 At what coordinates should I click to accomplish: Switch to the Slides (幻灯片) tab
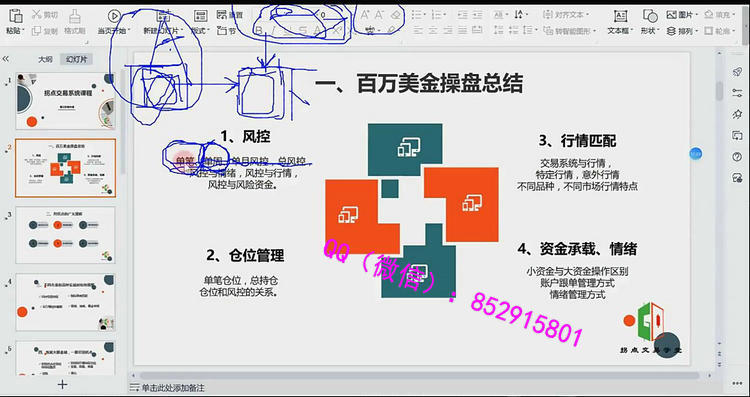(77, 60)
